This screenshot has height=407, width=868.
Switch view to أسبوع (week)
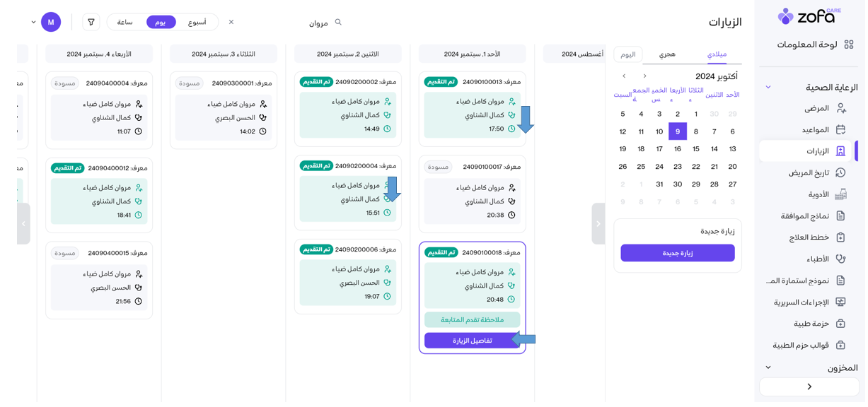[197, 23]
